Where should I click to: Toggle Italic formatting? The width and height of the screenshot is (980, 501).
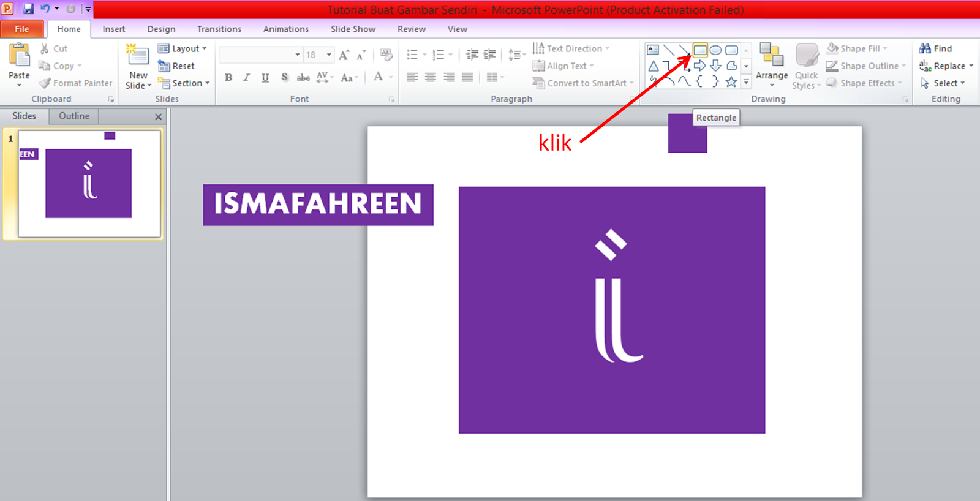(246, 77)
